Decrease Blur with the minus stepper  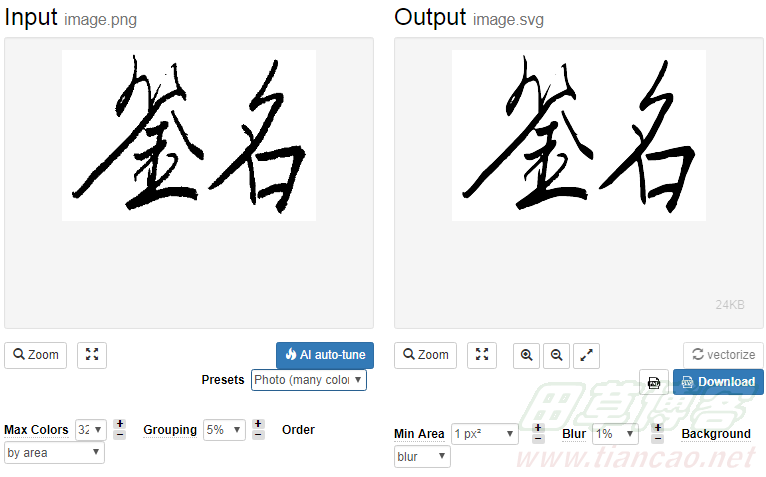(x=658, y=438)
